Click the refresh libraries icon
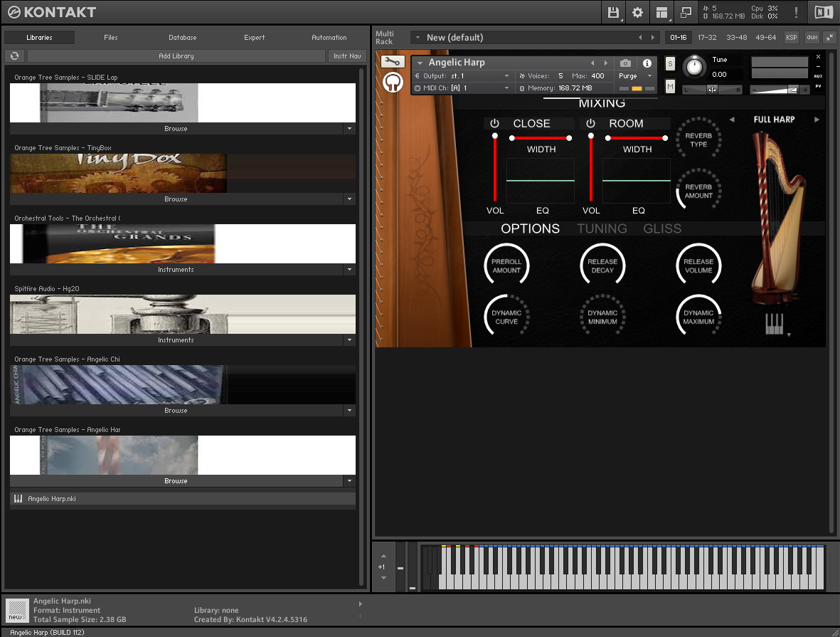Screen dimensions: 840x637 point(14,56)
